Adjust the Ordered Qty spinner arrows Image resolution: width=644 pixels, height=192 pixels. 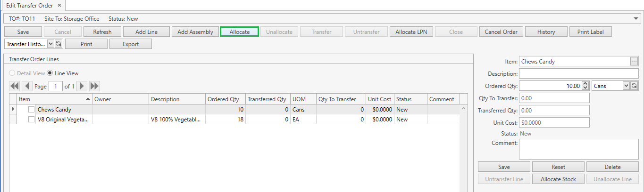coord(585,86)
